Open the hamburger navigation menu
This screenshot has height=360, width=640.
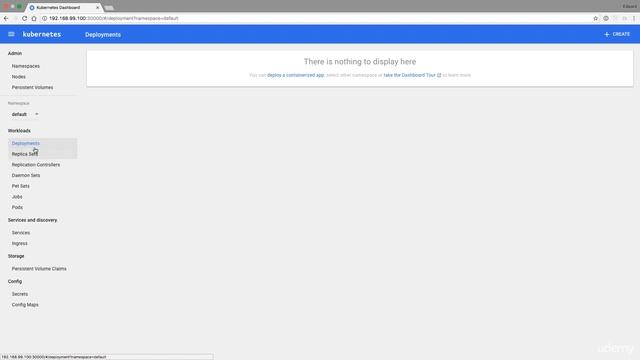(11, 34)
